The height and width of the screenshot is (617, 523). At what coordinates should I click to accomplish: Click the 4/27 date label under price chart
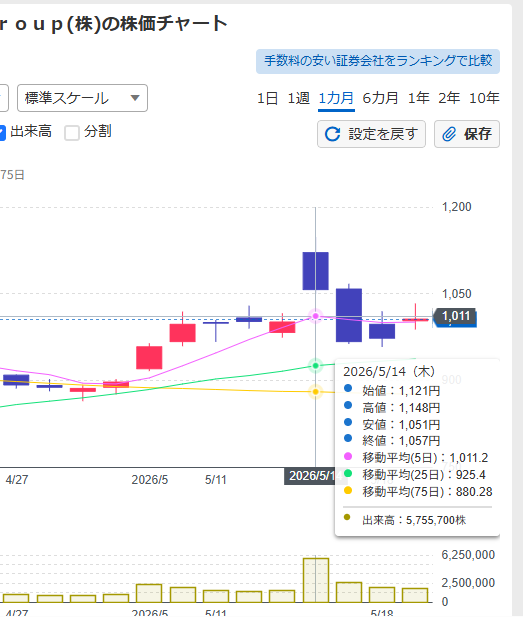(x=17, y=480)
